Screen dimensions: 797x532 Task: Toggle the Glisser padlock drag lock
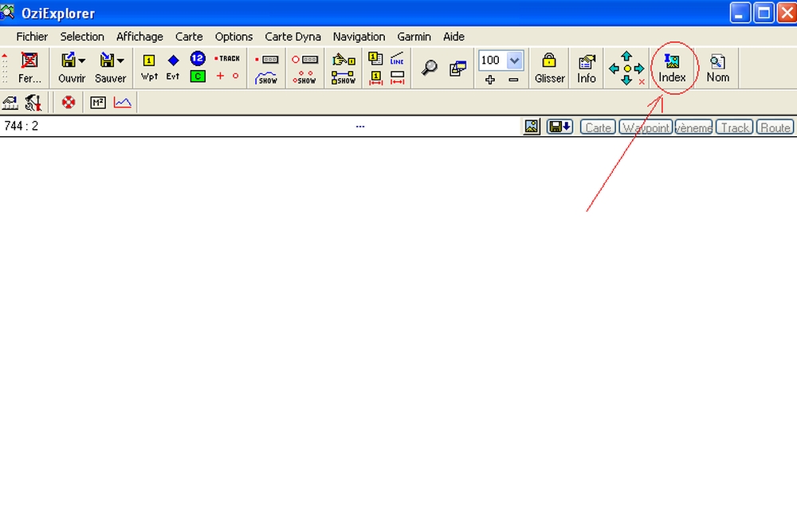click(549, 68)
